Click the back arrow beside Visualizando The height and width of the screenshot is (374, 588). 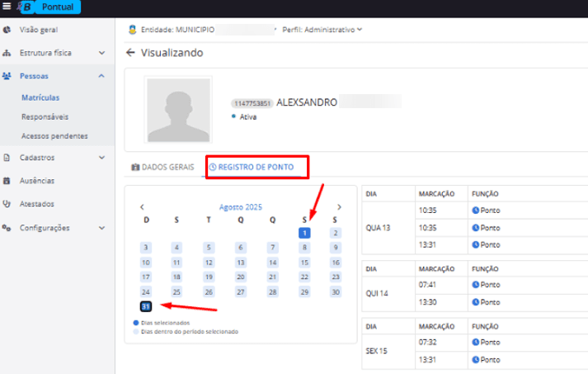(129, 53)
